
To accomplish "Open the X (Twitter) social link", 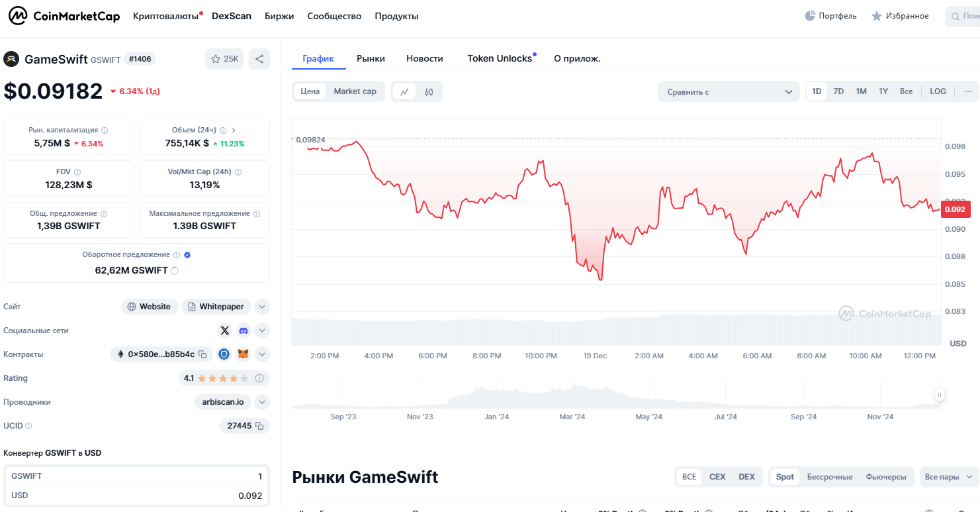I will point(225,331).
